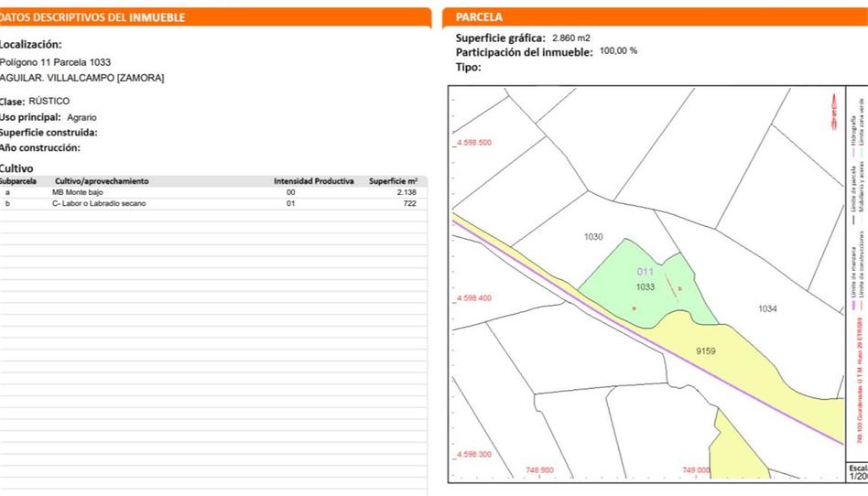Viewport: 868px width, 496px height.
Task: Click subparcel marker 'a' inside parcel 1033
Action: [x=634, y=307]
